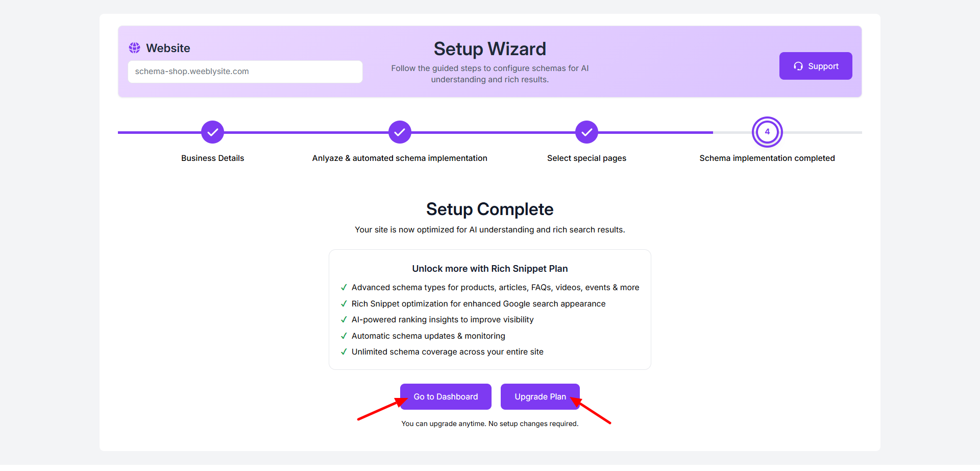Click the Business Details step checkmark
The image size is (980, 471).
point(213,132)
